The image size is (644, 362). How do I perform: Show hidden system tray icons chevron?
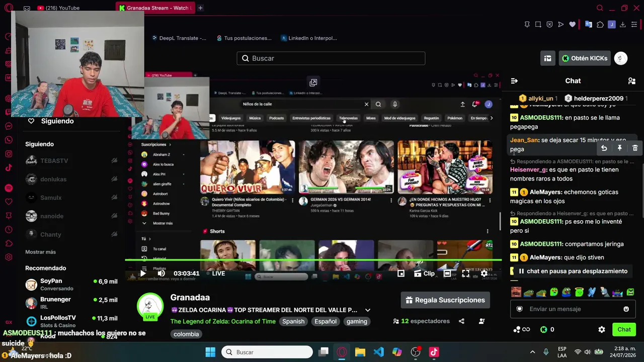tap(532, 352)
